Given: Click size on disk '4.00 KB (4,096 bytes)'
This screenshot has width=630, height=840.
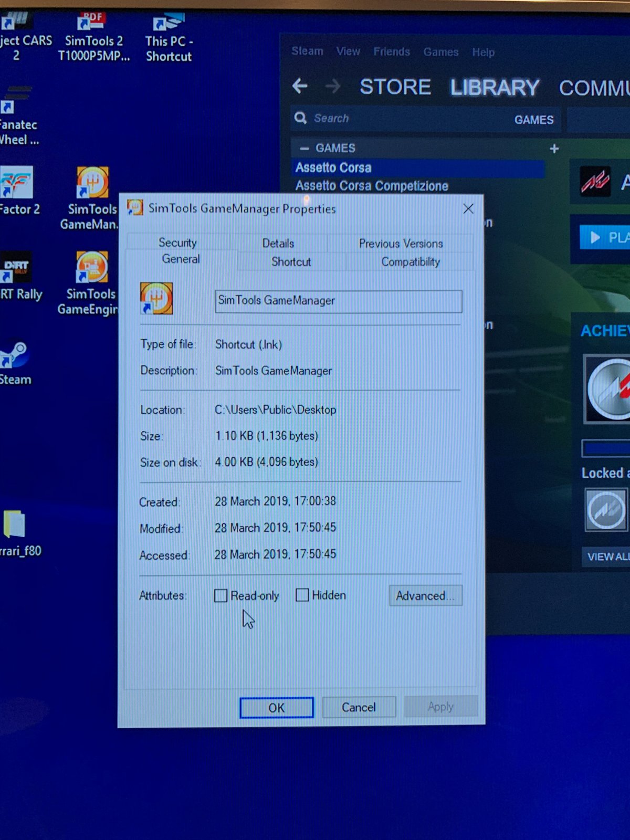Looking at the screenshot, I should (x=267, y=462).
